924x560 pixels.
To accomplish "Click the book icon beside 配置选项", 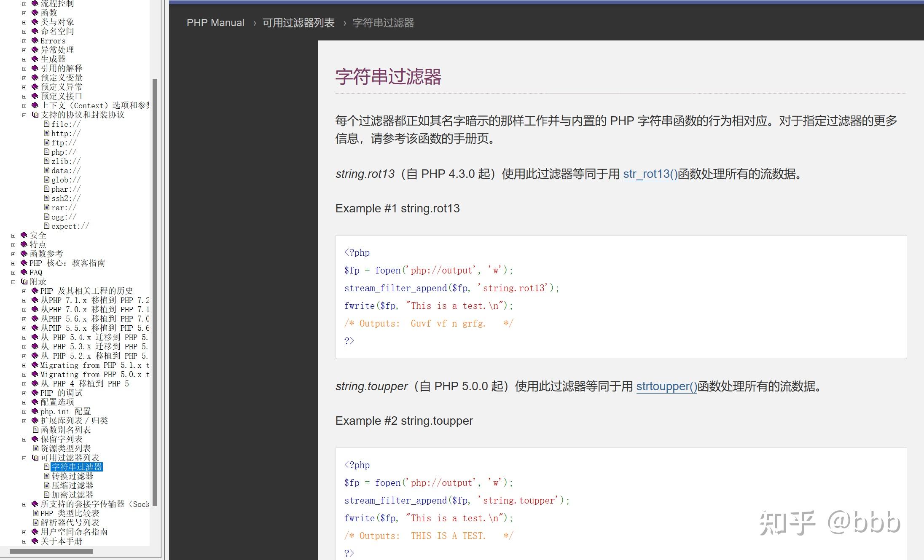I will click(35, 402).
